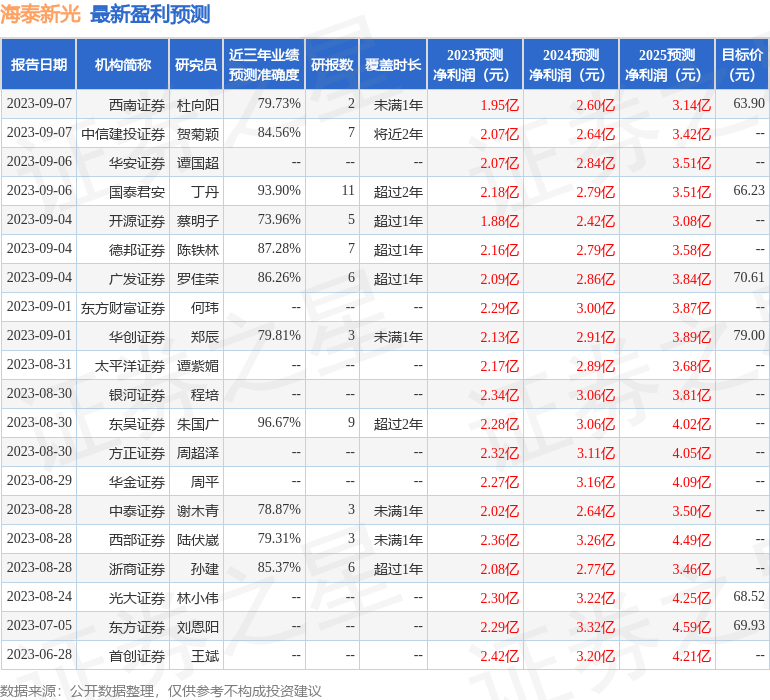Click researcher name 贺菊颖

point(198,134)
